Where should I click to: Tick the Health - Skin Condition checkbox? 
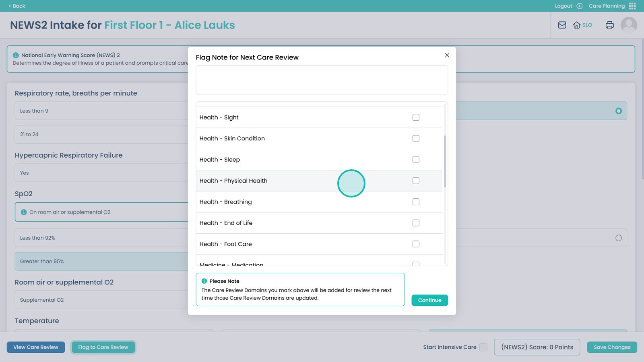[416, 138]
